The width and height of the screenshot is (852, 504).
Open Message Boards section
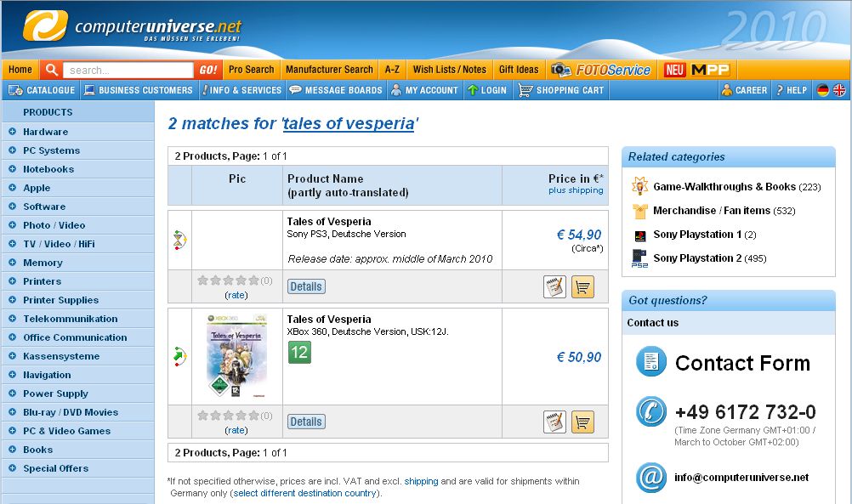click(x=337, y=90)
